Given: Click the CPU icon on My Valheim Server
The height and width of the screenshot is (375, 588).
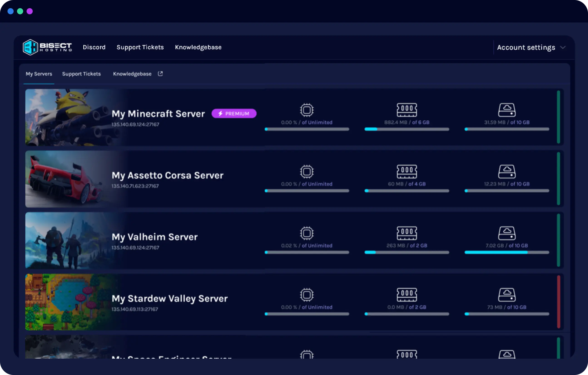Looking at the screenshot, I should [307, 233].
